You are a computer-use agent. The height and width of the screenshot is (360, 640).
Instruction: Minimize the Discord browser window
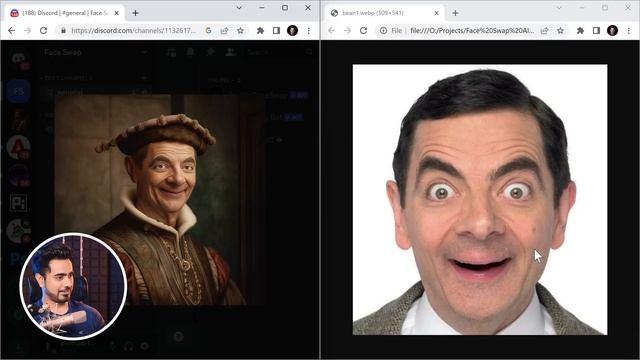(262, 8)
